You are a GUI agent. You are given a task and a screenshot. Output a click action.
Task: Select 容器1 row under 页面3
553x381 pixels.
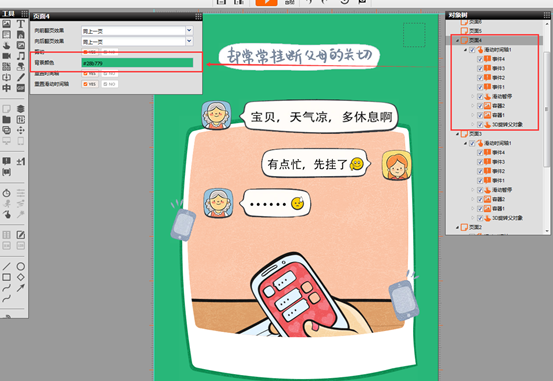pos(499,208)
